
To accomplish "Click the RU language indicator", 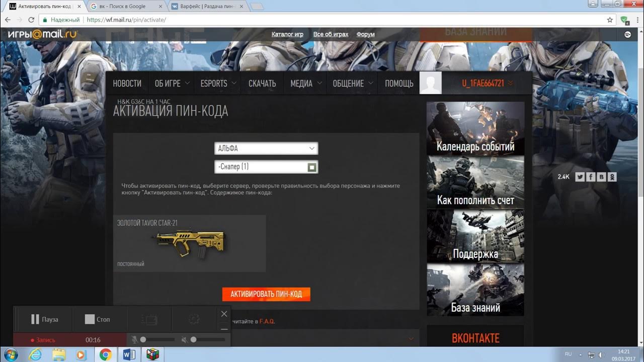I will pos(568,354).
